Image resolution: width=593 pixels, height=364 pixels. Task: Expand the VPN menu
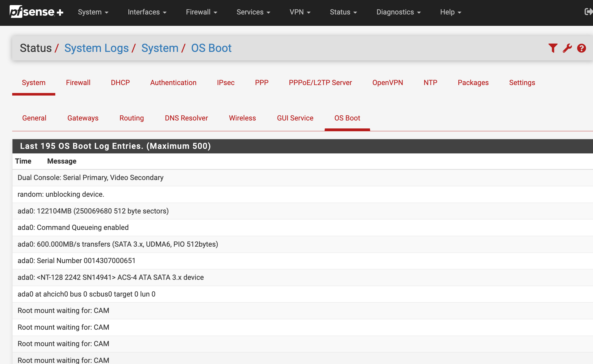coord(300,12)
